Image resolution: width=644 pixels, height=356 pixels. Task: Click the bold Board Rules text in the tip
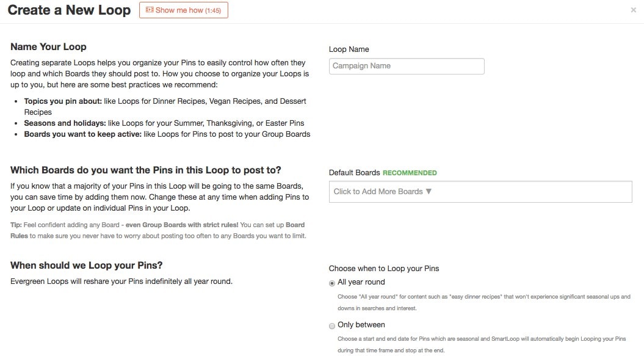pos(295,225)
